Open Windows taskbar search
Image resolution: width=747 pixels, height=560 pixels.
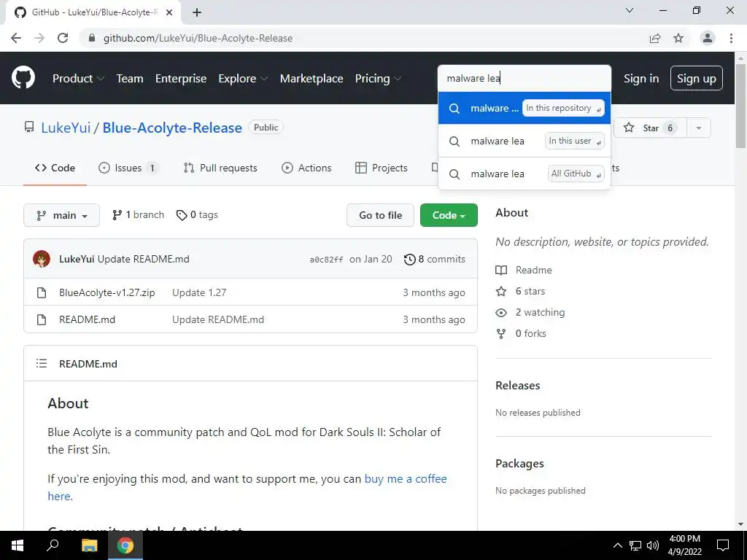click(53, 545)
